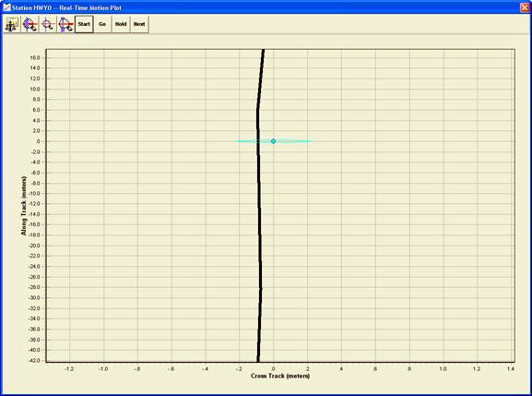
Task: Click the Along Track (meters) axis label
Action: tap(23, 206)
